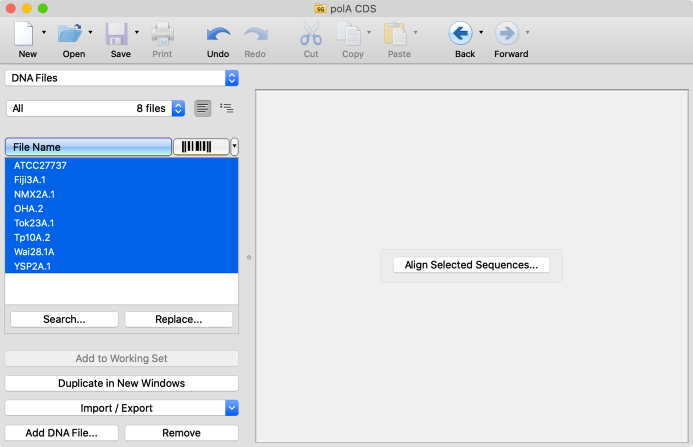693x447 pixels.
Task: Click the barcode map column header
Action: (x=201, y=147)
